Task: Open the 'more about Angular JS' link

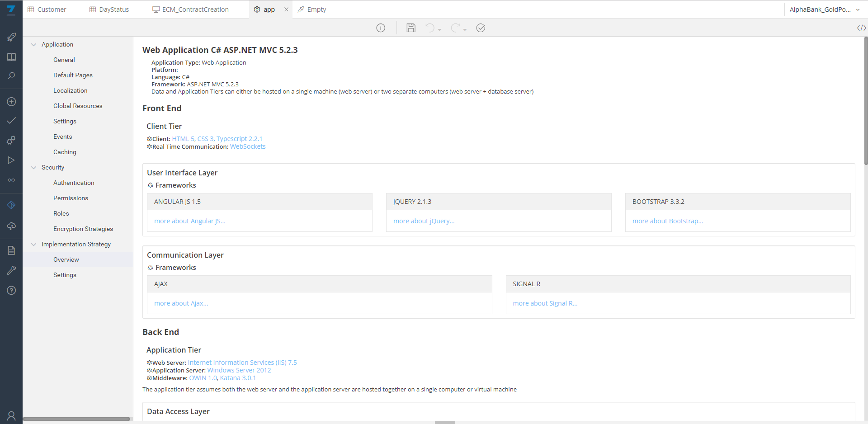Action: pos(189,221)
